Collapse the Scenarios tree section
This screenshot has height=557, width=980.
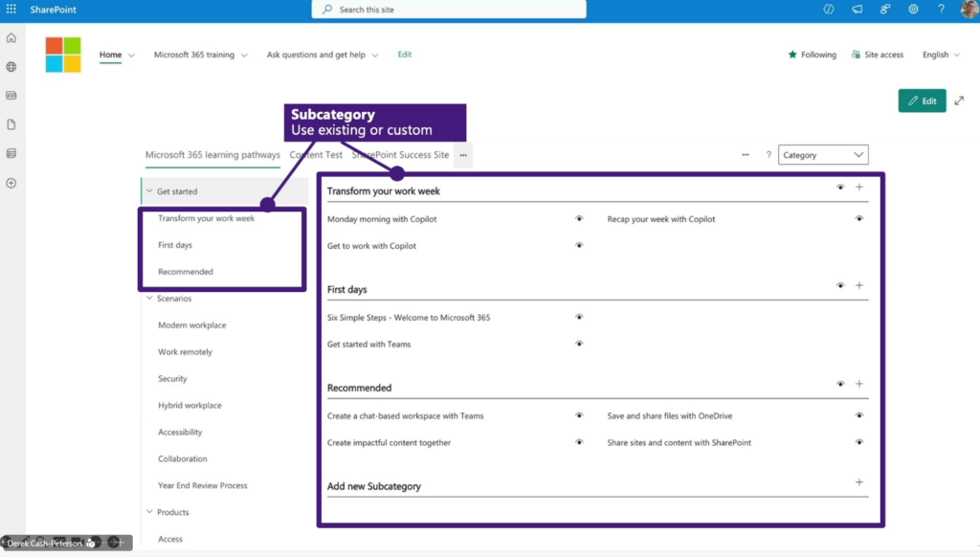(149, 299)
